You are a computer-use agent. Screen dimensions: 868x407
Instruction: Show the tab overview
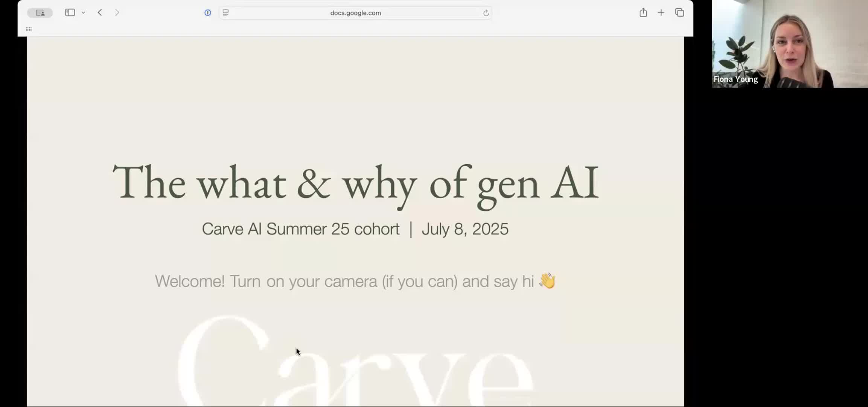tap(679, 12)
